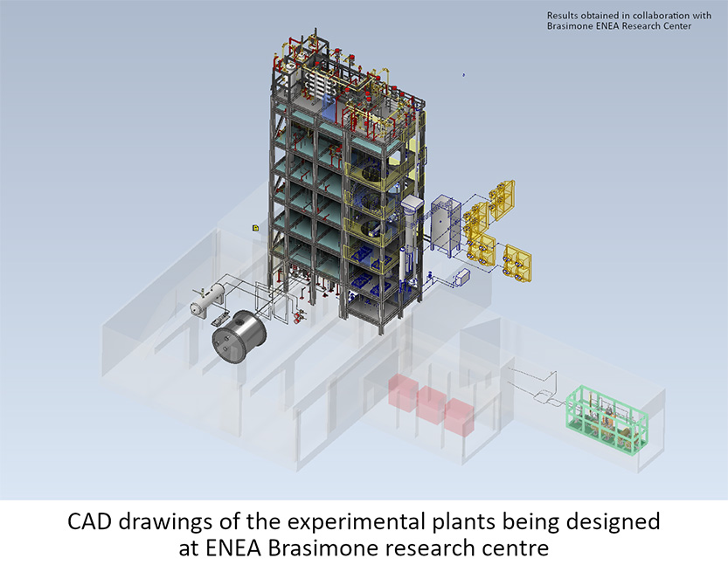This screenshot has height=572, width=728.
Task: Select the blue-grey cabinet beside the tower
Action: [446, 225]
